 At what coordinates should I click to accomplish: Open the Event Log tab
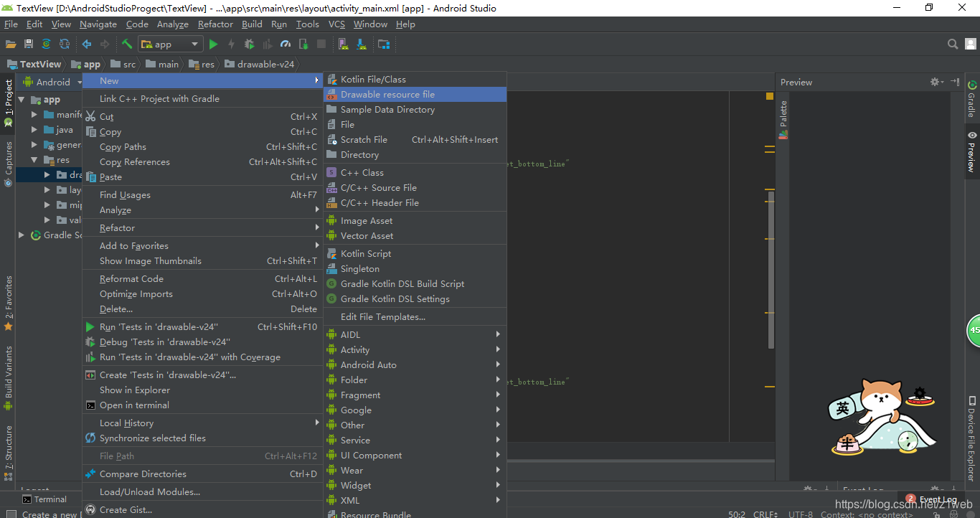click(x=931, y=499)
